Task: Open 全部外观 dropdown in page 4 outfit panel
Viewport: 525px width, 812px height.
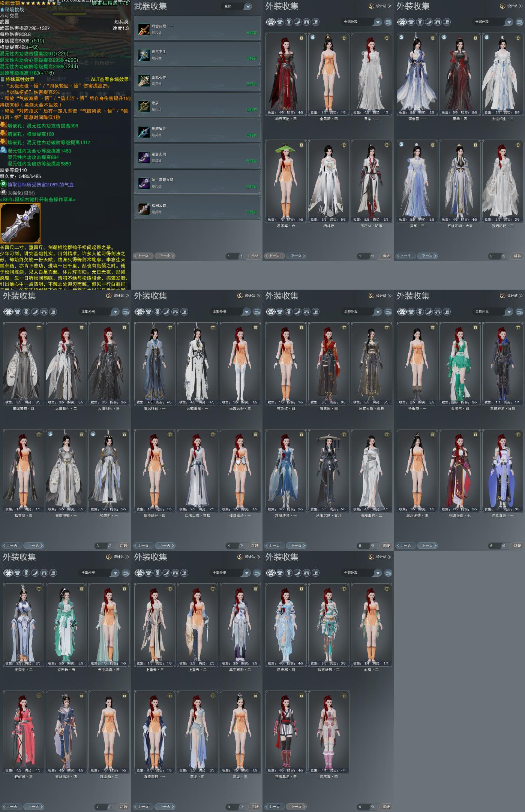Action: click(231, 312)
